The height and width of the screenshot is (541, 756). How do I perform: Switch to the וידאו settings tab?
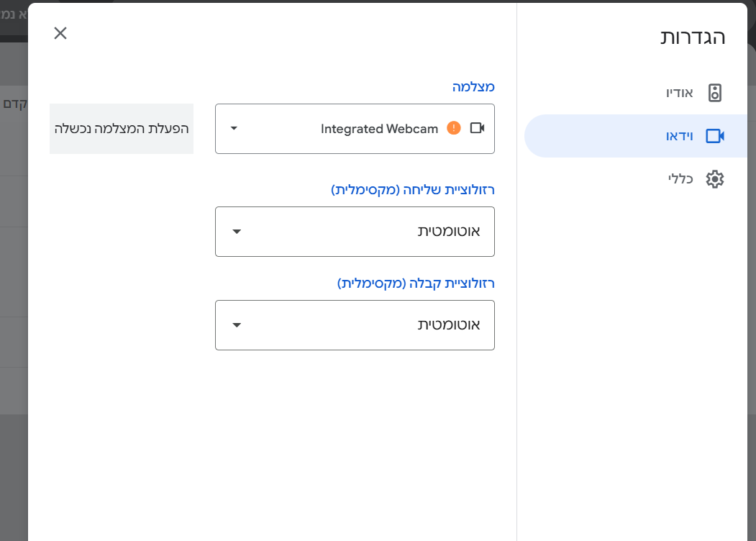pos(679,136)
